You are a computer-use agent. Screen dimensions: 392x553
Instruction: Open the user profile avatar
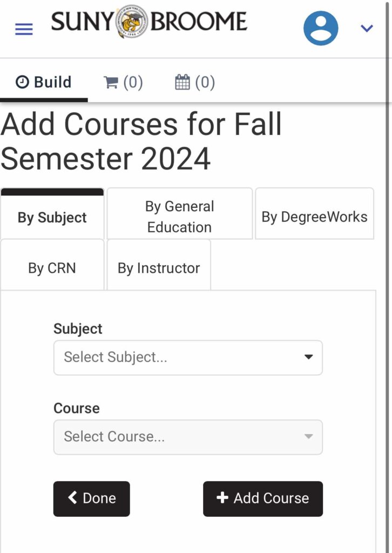321,28
